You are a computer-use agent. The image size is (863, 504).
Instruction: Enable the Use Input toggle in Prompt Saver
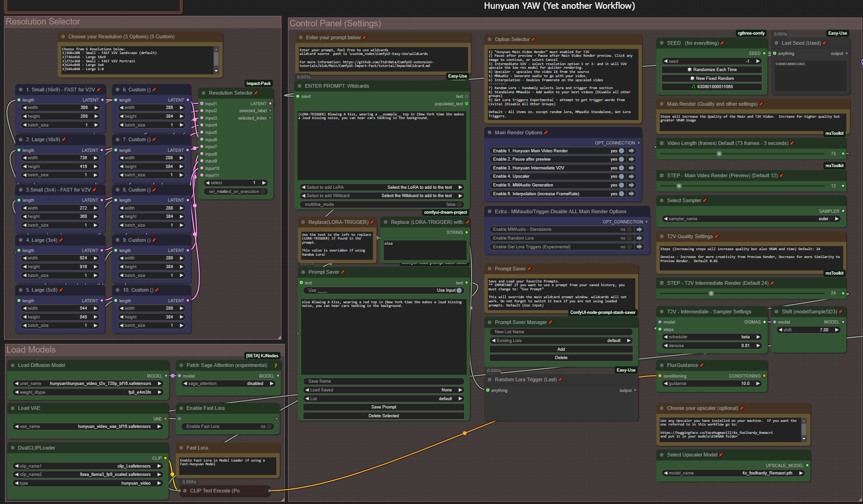459,290
